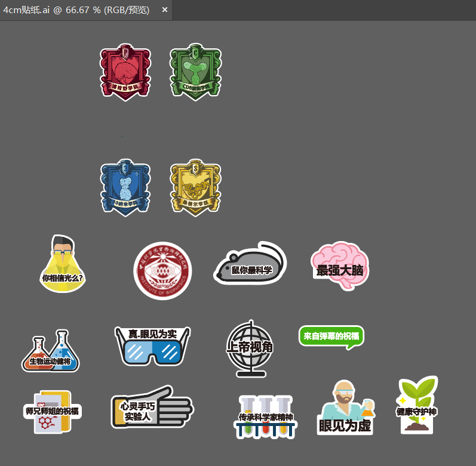The height and width of the screenshot is (466, 476).
Task: Select the 4cm贴纸.ai document tab
Action: pyautogui.click(x=76, y=10)
